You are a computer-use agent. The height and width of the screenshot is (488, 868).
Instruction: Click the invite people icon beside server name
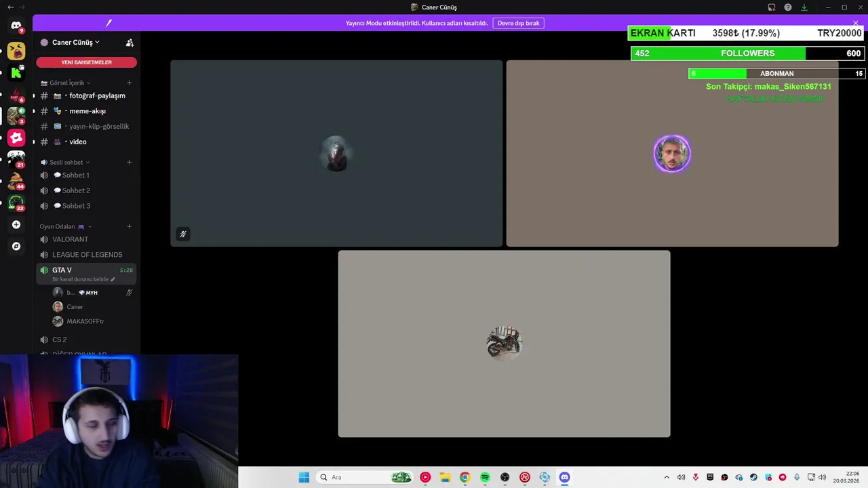(x=130, y=42)
